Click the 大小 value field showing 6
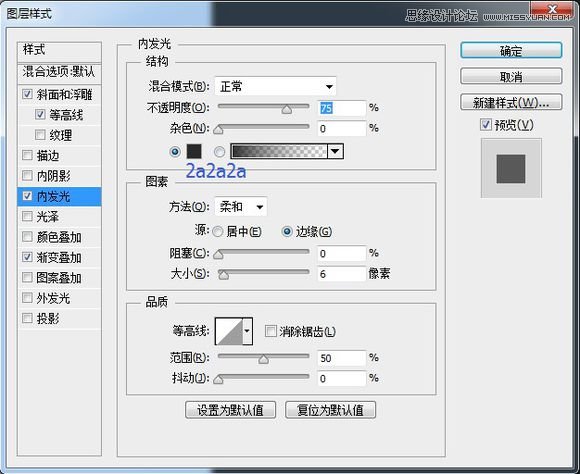This screenshot has height=474, width=580. [x=341, y=274]
